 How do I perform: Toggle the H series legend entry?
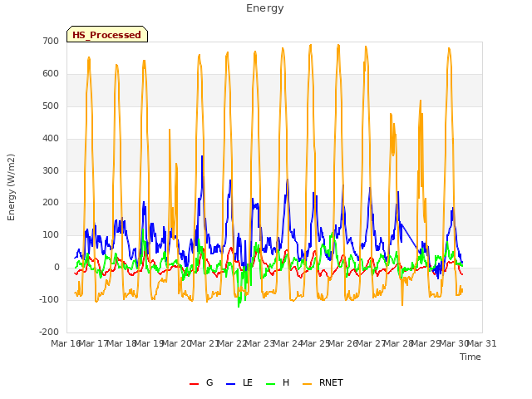278,383
